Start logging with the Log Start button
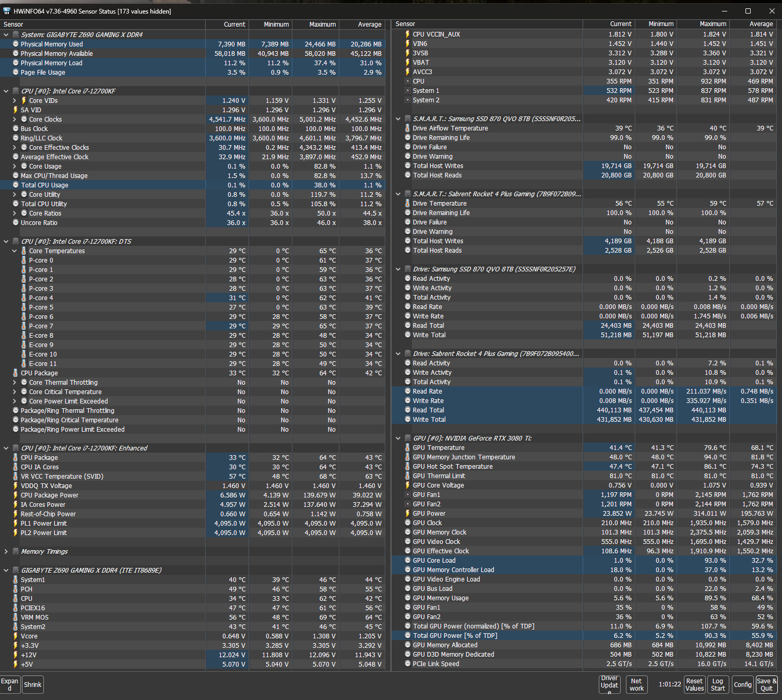Image resolution: width=782 pixels, height=700 pixels. point(718,685)
